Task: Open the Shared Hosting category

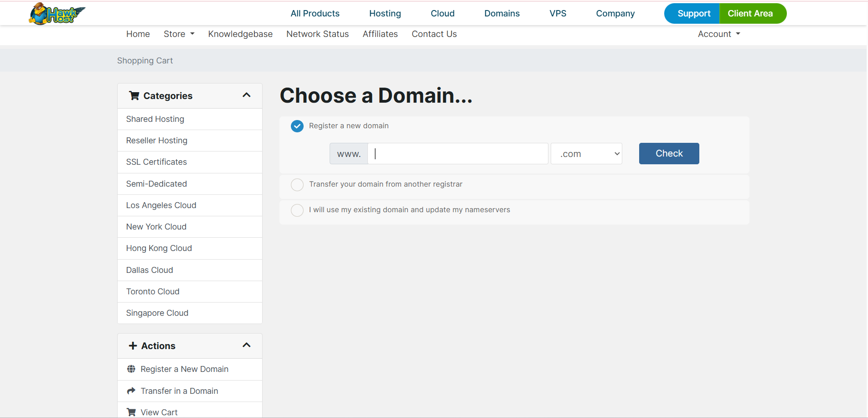Action: pyautogui.click(x=155, y=119)
